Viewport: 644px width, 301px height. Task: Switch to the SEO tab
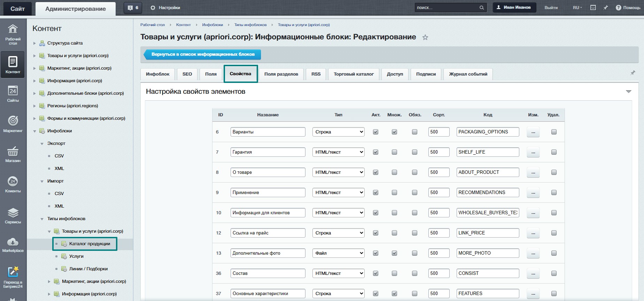point(187,74)
